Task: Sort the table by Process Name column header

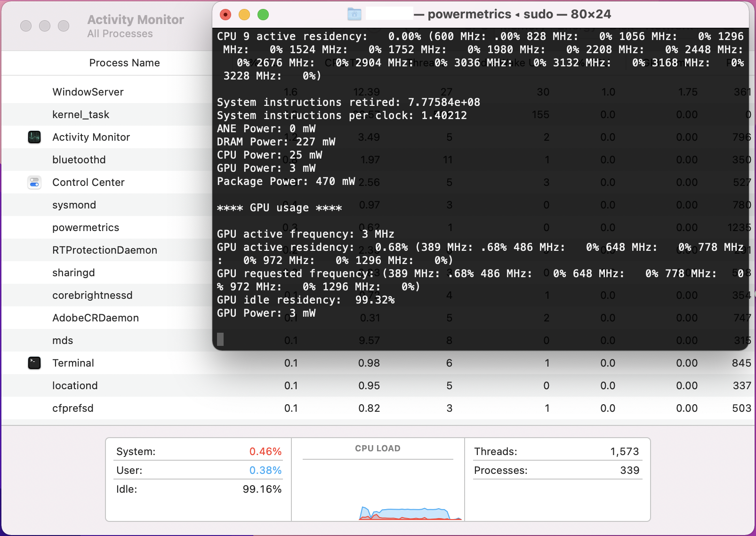Action: click(x=125, y=63)
